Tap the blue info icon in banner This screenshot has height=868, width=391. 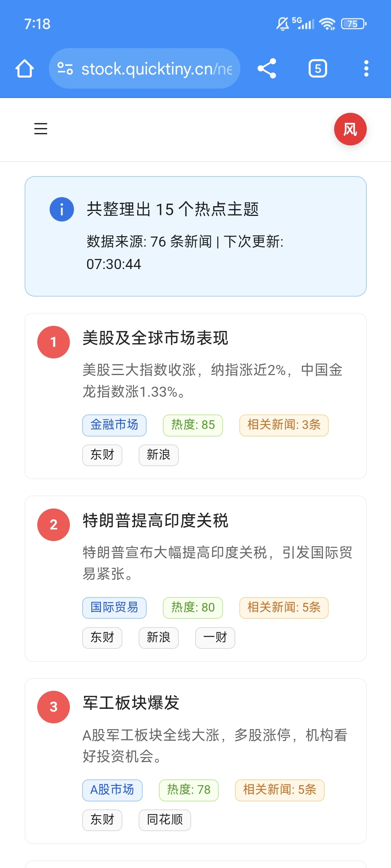(62, 209)
